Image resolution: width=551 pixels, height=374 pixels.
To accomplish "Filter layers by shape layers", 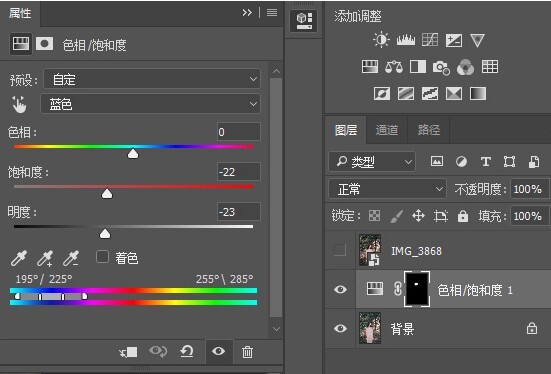I will pyautogui.click(x=510, y=161).
